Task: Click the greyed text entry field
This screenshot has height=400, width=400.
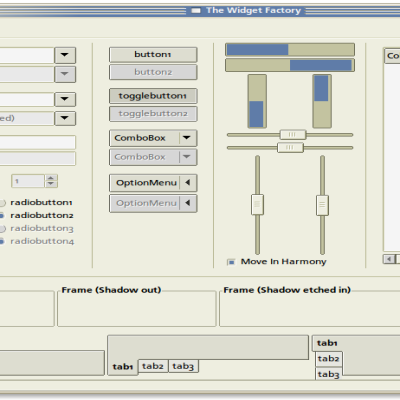Action: 38,158
